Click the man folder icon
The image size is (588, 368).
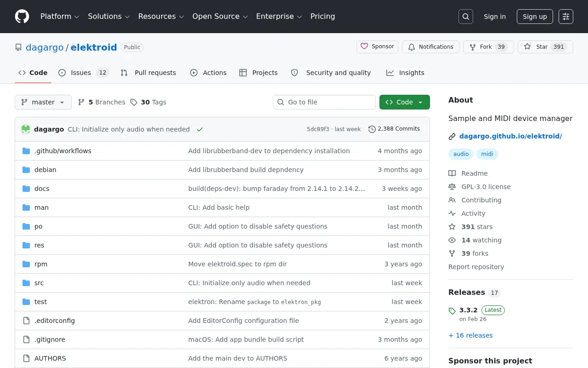pyautogui.click(x=26, y=207)
